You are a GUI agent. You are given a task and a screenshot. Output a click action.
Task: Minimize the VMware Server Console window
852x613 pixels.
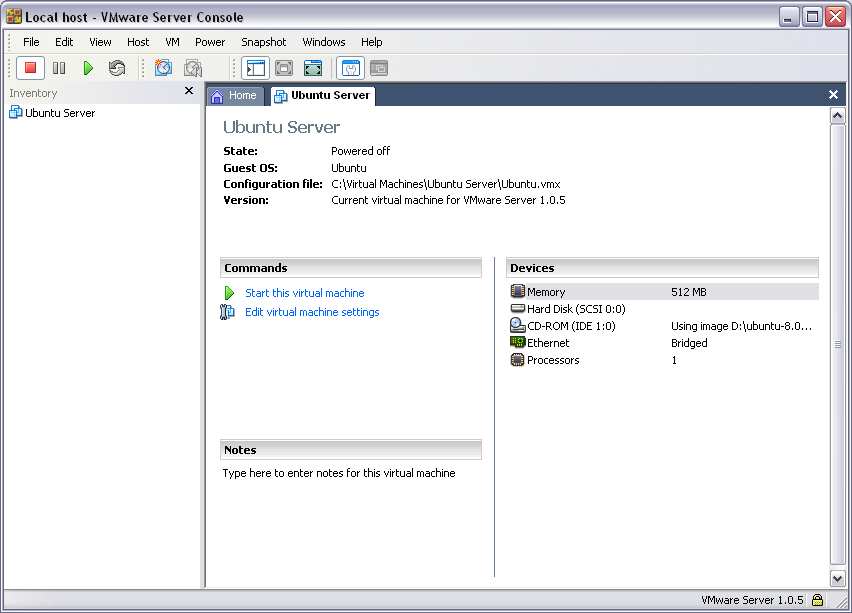pos(788,17)
